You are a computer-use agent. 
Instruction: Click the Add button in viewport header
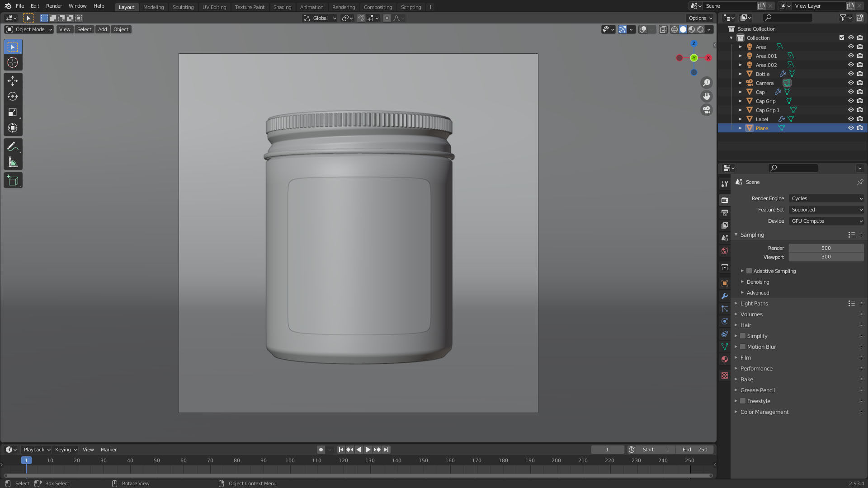pos(103,29)
